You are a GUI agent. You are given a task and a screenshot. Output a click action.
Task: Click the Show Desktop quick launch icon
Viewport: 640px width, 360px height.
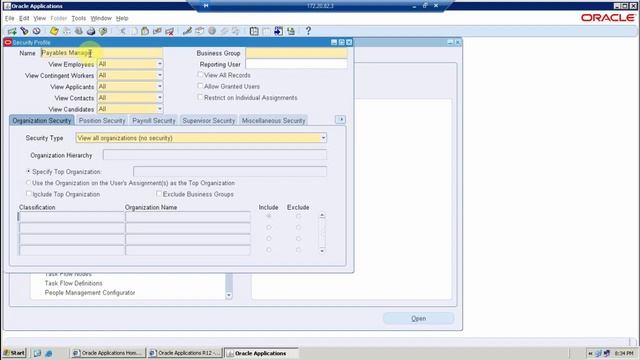click(37, 353)
